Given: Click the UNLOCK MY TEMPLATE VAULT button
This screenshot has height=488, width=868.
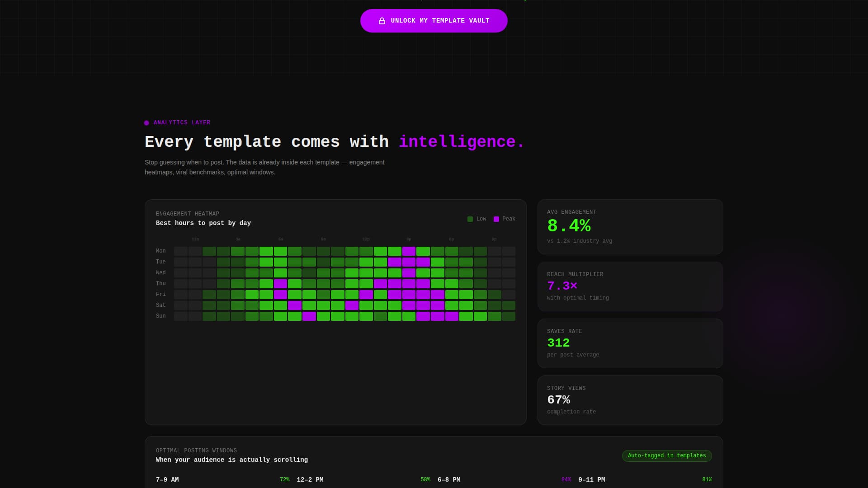Looking at the screenshot, I should (x=434, y=20).
